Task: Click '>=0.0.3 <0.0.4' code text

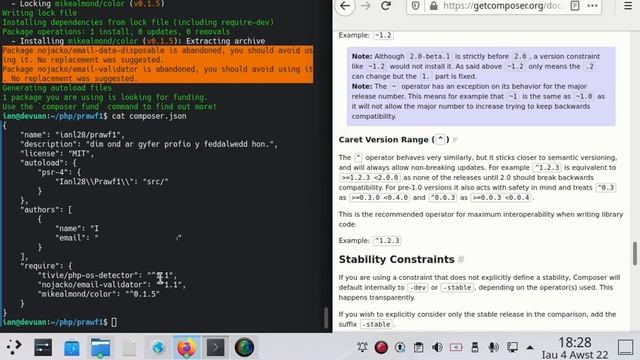Action: click(501, 198)
